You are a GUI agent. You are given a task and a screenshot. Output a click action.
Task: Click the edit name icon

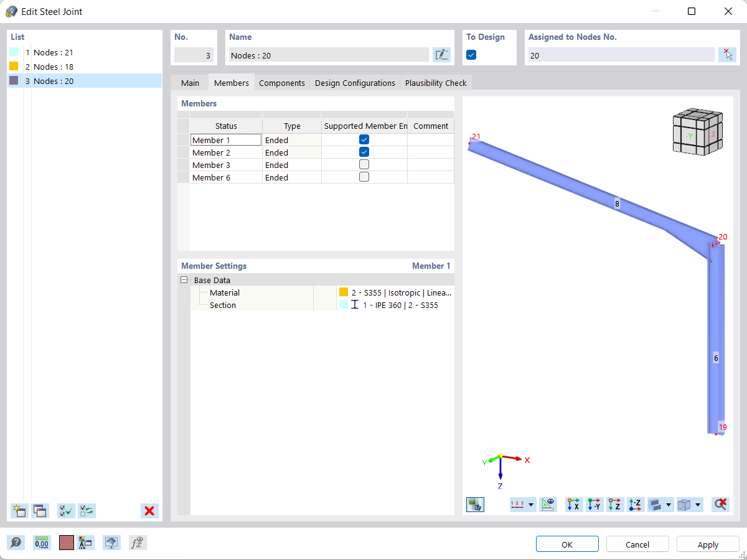pyautogui.click(x=441, y=55)
